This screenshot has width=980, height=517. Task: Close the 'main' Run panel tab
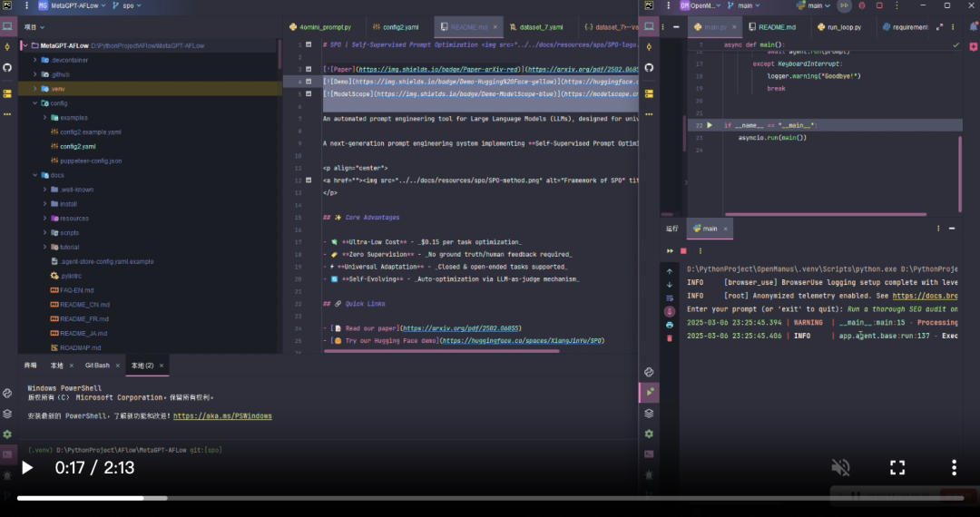726,229
